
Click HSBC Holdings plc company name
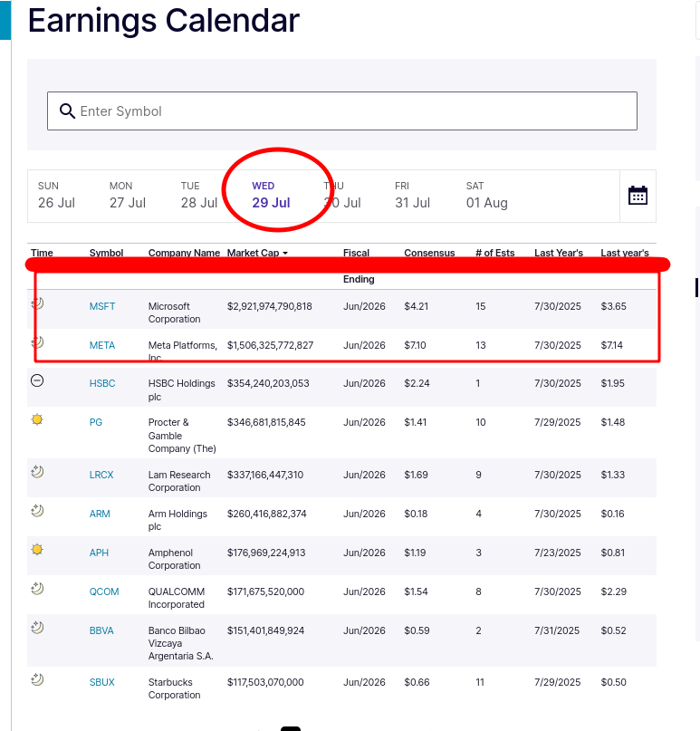point(182,390)
